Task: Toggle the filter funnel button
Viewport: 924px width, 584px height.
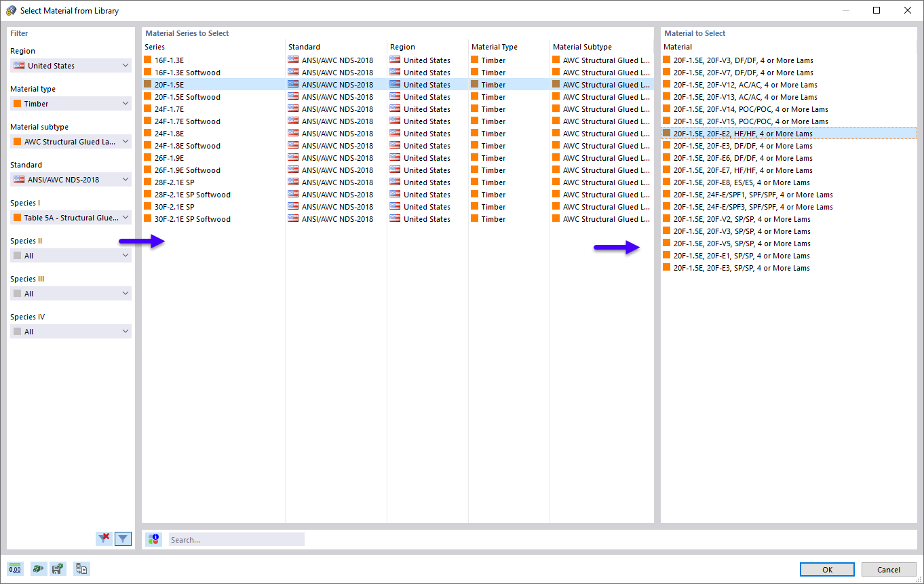Action: click(123, 539)
